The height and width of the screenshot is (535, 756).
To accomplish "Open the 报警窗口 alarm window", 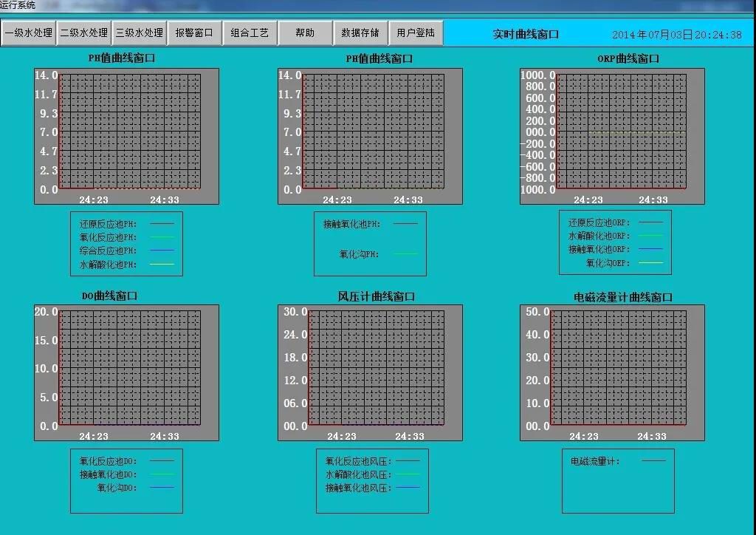I will 194,33.
